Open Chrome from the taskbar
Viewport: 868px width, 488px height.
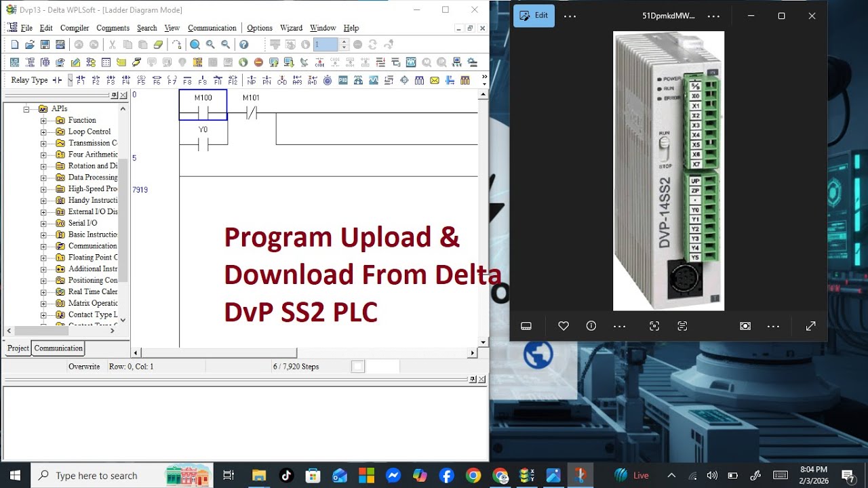pos(473,475)
